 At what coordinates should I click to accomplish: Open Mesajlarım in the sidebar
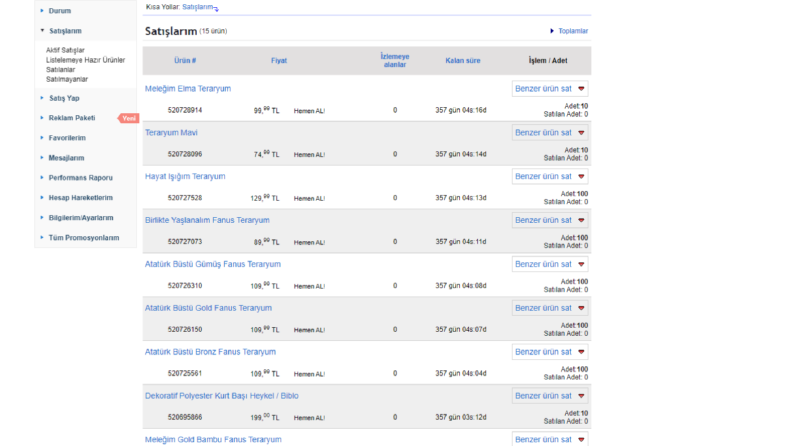tap(66, 158)
